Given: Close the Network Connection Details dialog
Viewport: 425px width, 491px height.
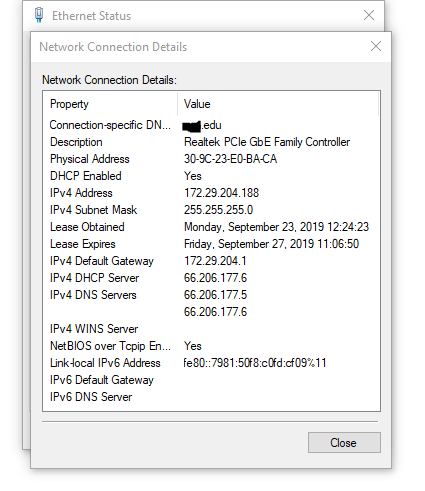Looking at the screenshot, I should (376, 46).
